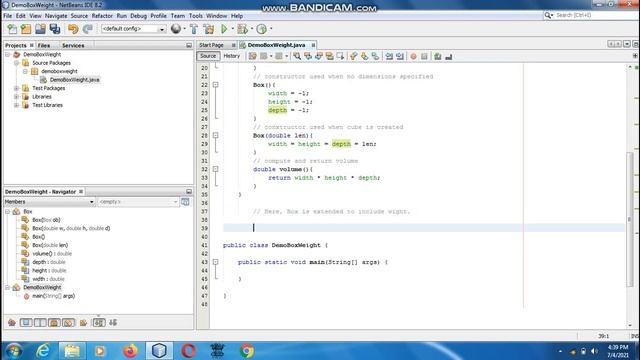Toggle Show Fields filter in Navigator
The height and width of the screenshot is (360, 640).
click(26, 322)
